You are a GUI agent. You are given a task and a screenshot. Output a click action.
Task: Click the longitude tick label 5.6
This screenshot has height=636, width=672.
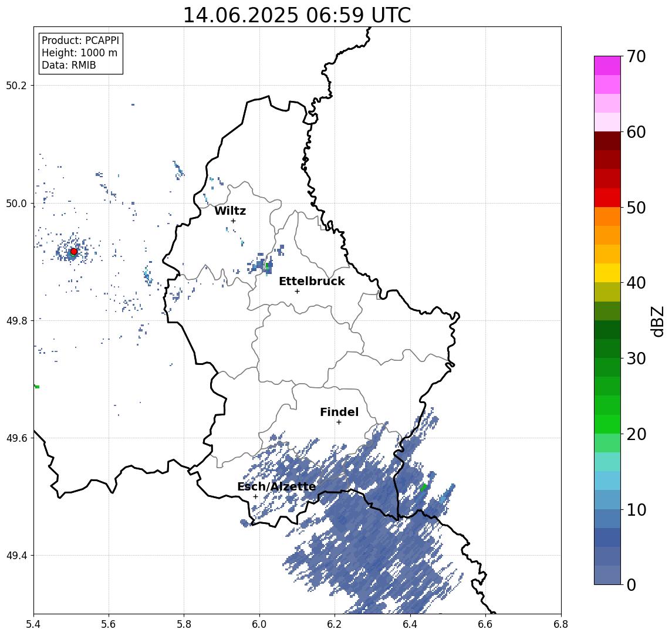[109, 624]
